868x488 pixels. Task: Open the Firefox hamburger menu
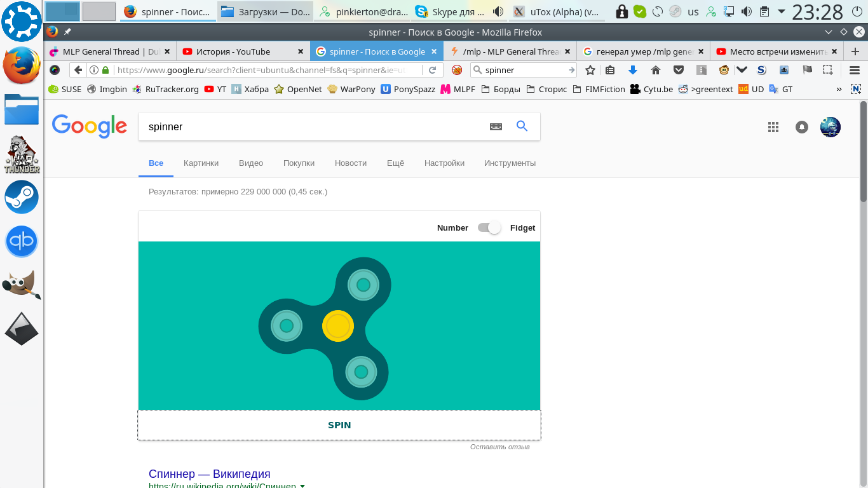point(855,70)
